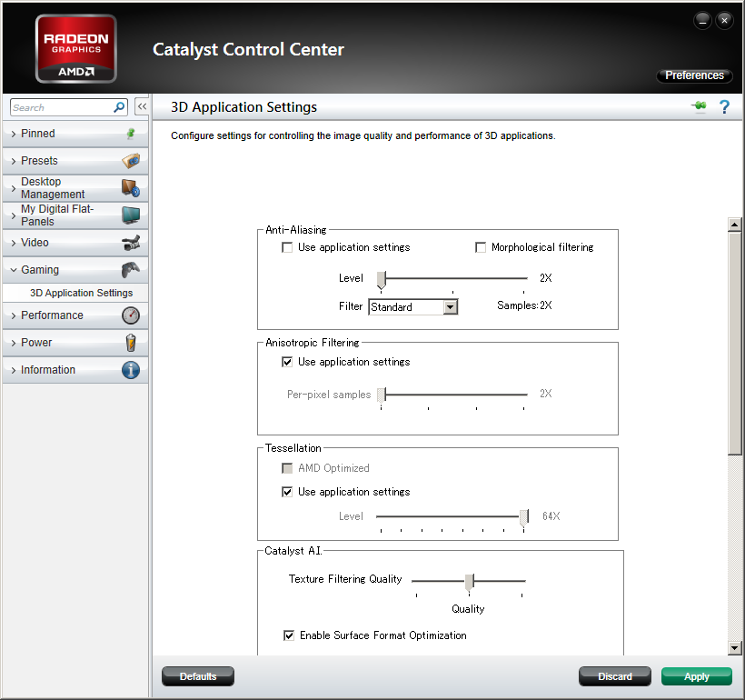This screenshot has height=700, width=745.
Task: Click the Video category label
Action: (x=35, y=243)
